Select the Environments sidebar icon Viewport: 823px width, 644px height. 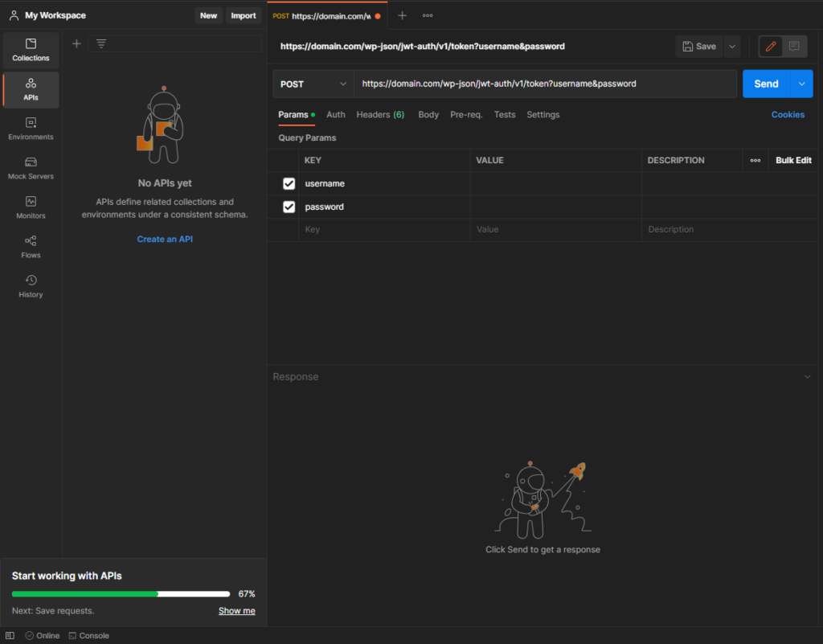pos(30,129)
